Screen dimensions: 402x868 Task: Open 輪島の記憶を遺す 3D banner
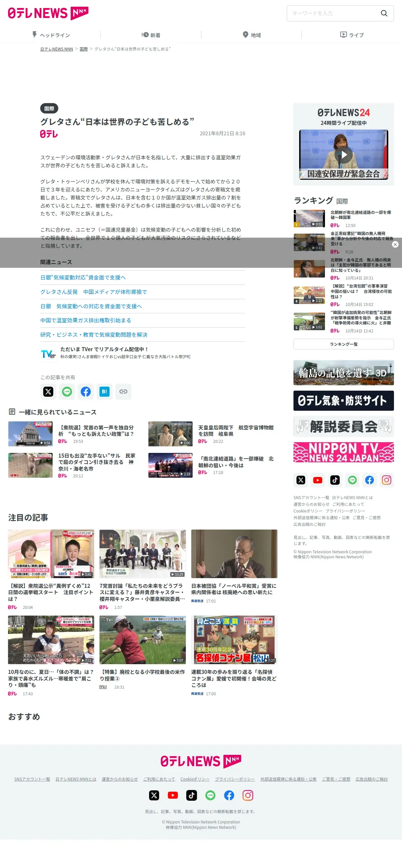click(x=344, y=373)
